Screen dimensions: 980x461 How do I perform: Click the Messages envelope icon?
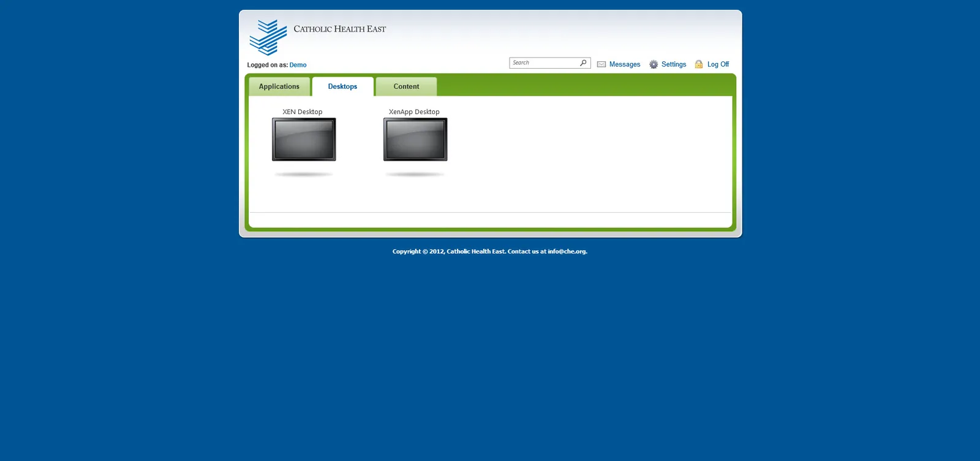tap(601, 64)
